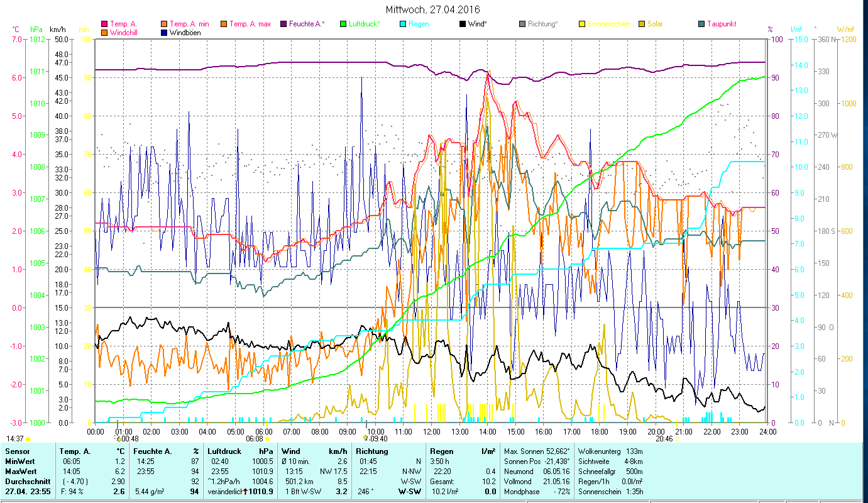Click the sunrise icon beside 06:08
This screenshot has width=868, height=503.
click(x=267, y=439)
